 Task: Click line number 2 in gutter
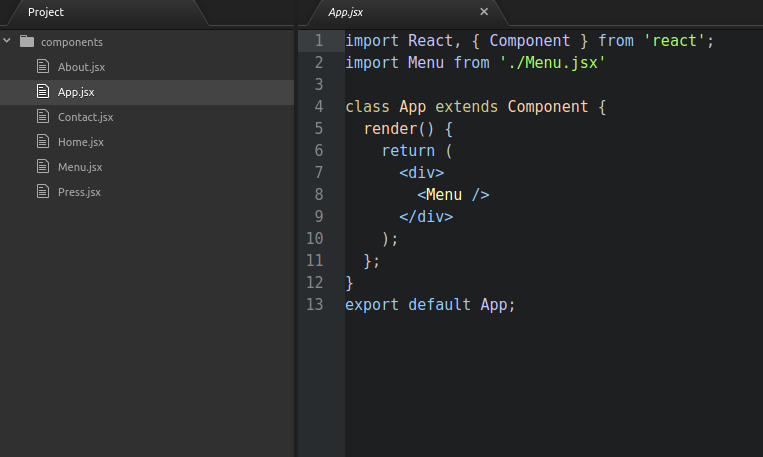click(x=319, y=62)
